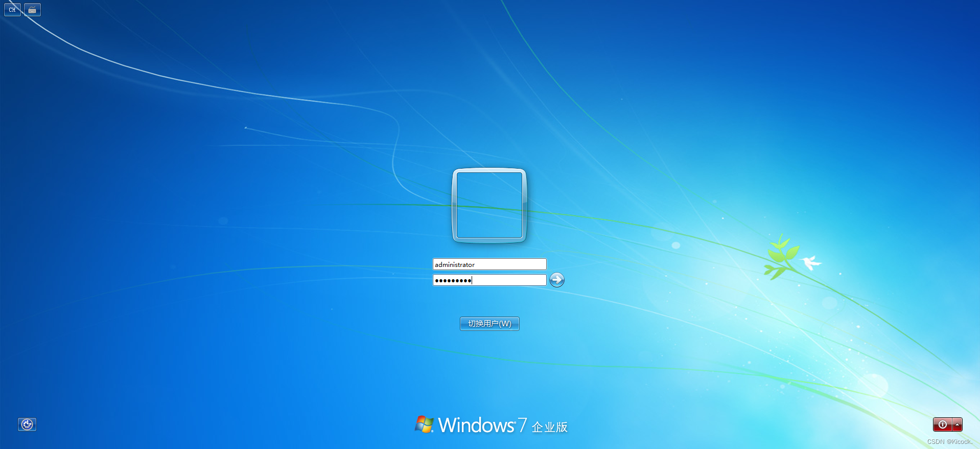Submit login with the arrow button

557,280
